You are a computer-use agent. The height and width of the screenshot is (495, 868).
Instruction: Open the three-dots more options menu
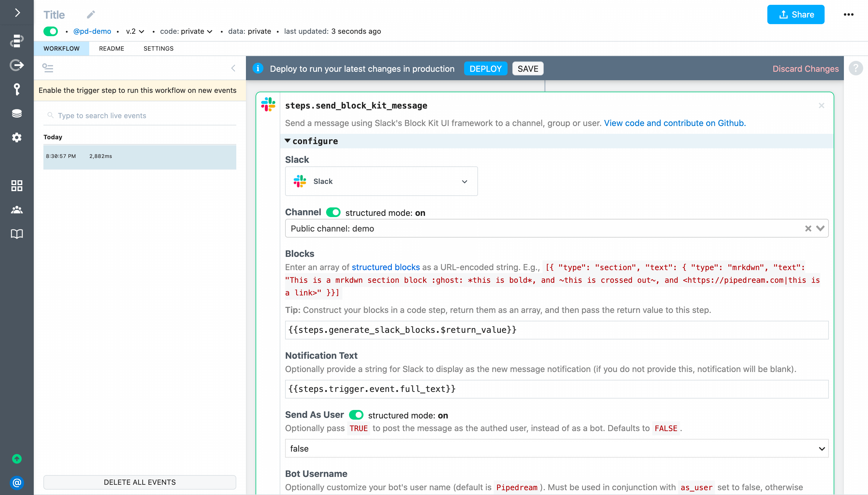point(849,14)
